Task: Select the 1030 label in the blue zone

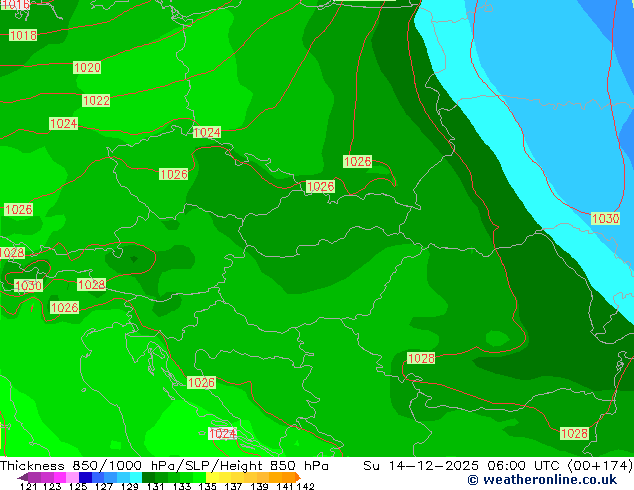Action: pos(605,218)
